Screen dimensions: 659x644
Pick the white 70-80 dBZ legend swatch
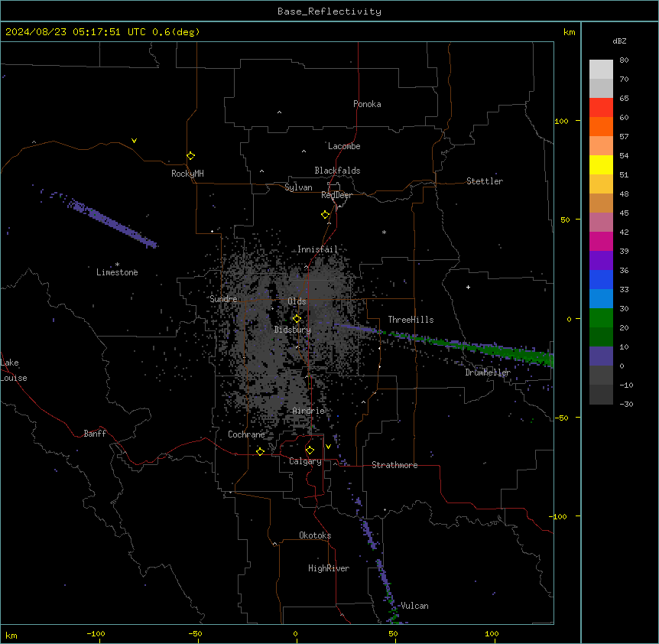tap(601, 70)
